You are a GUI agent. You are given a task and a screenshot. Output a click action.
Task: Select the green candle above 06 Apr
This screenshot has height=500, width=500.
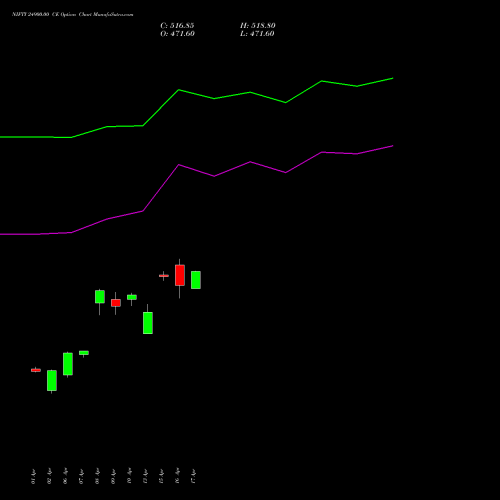(68, 364)
